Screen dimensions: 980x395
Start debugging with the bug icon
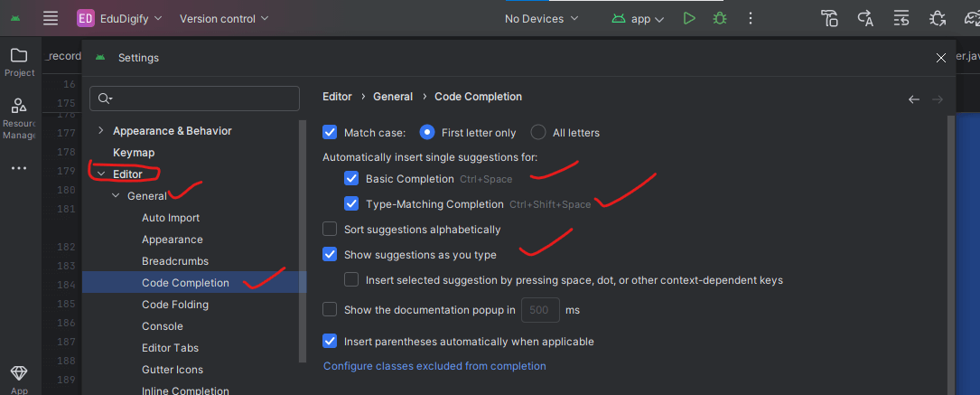point(719,19)
